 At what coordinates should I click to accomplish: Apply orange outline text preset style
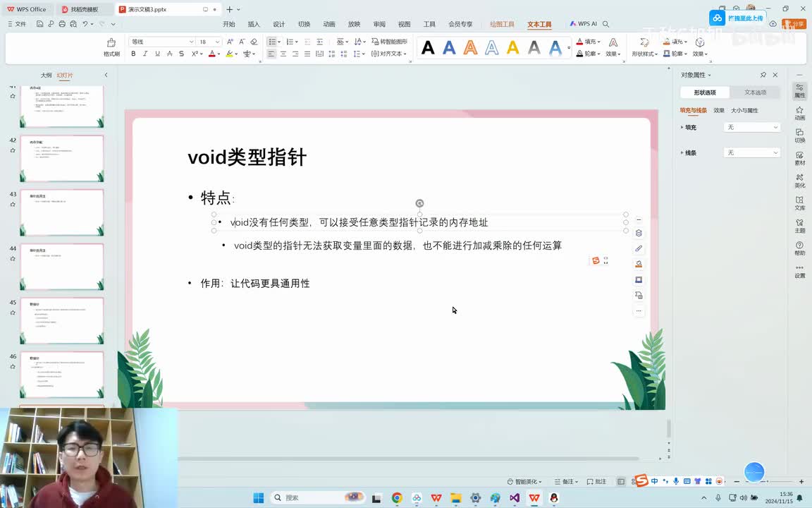click(470, 48)
